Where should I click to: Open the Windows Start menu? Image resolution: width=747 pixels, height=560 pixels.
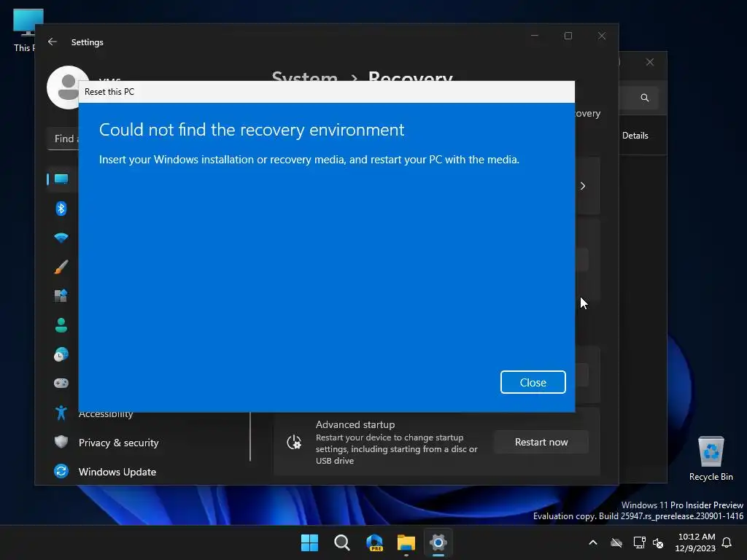[x=309, y=542]
